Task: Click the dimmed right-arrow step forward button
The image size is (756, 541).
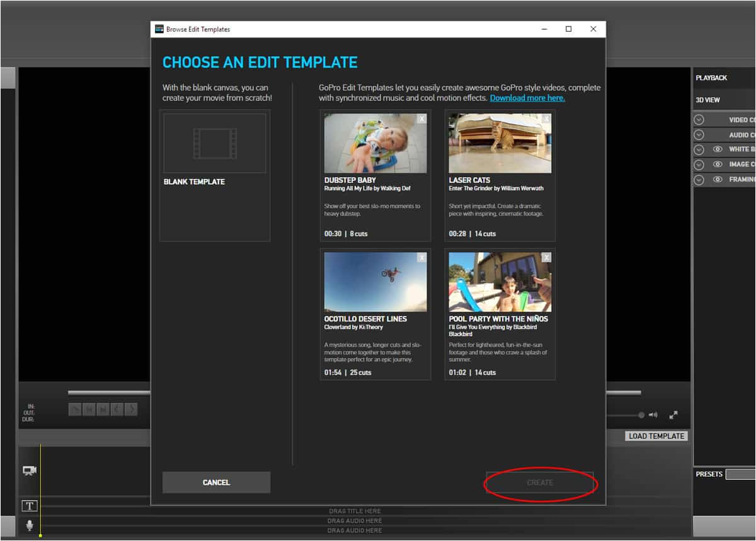Action: pos(130,409)
